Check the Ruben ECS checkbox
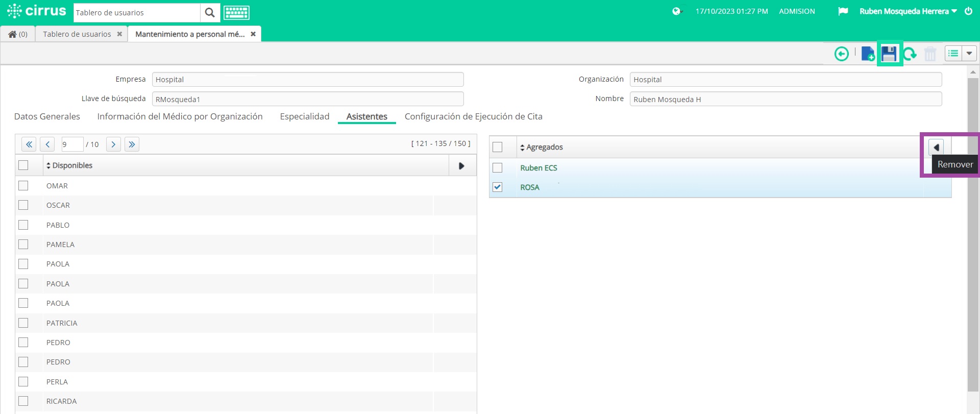The width and height of the screenshot is (980, 414). pyautogui.click(x=498, y=168)
